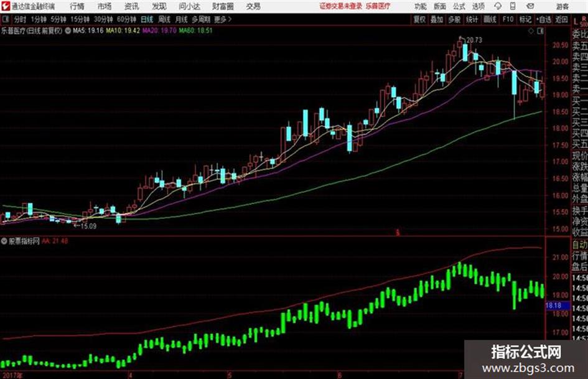Screen dimensions: 588x379
Task: Click the 证券交易未登录 login link
Action: pyautogui.click(x=341, y=6)
